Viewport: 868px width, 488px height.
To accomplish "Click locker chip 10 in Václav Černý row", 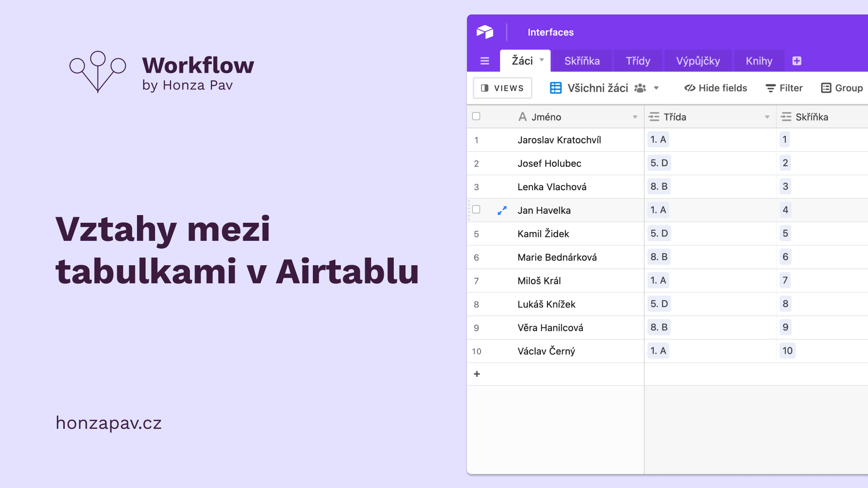I will pyautogui.click(x=788, y=351).
